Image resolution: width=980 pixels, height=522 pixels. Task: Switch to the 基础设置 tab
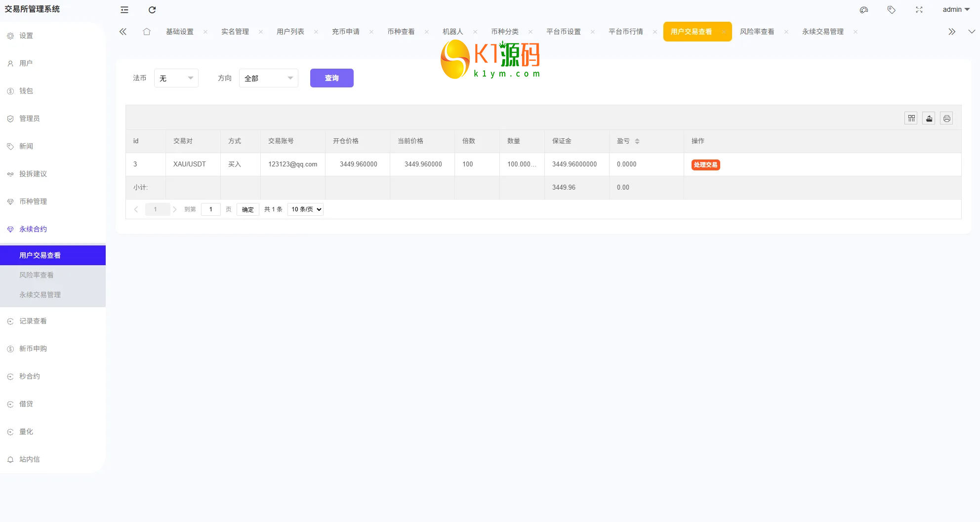click(x=180, y=32)
